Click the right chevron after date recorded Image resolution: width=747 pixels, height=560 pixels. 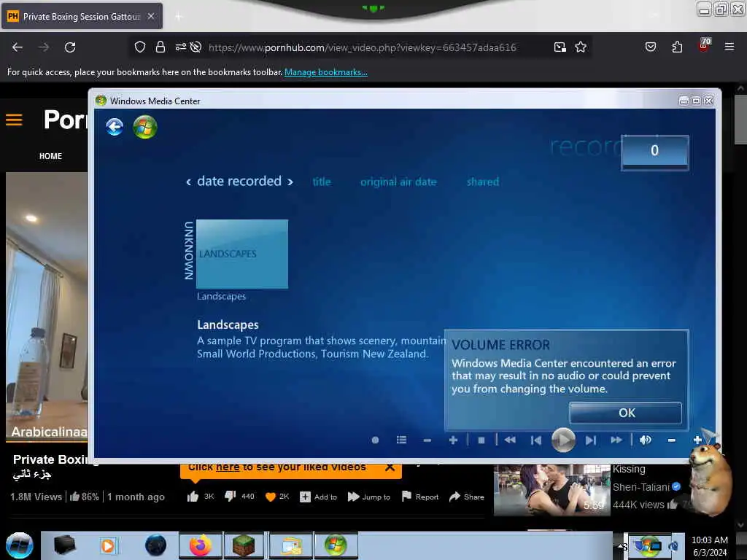(x=290, y=182)
